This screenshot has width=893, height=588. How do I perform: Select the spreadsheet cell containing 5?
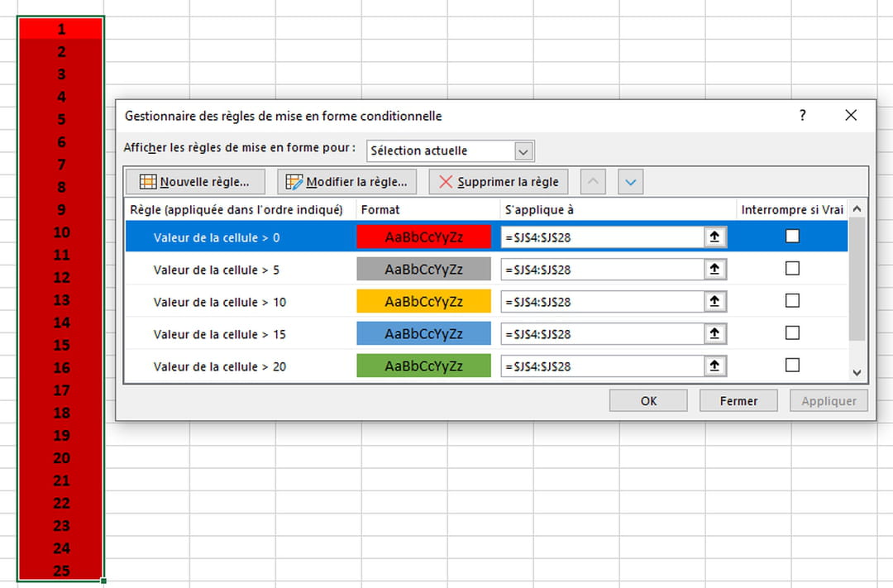click(x=61, y=119)
